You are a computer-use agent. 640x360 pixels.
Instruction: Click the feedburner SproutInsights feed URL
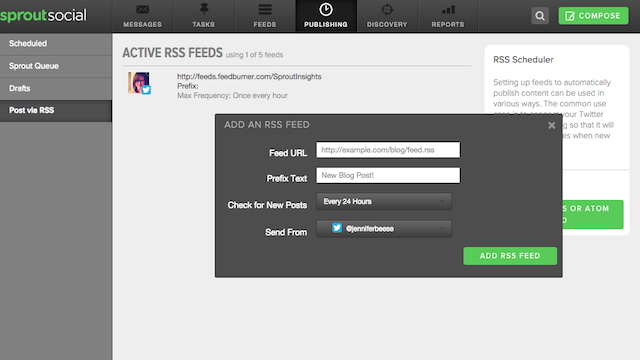249,77
